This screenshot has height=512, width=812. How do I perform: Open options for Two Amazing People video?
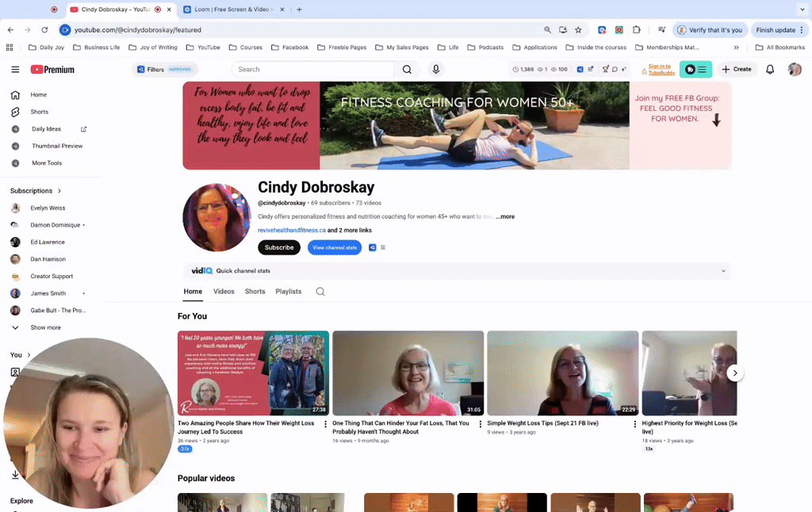[x=325, y=424]
